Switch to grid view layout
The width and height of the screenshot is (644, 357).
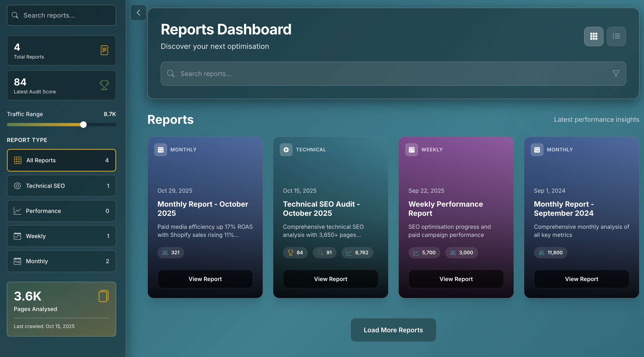tap(593, 36)
